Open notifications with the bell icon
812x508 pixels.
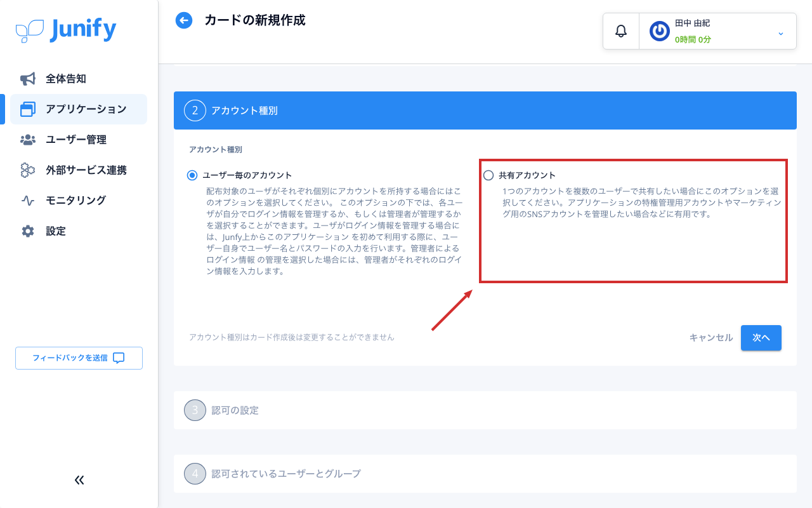pyautogui.click(x=621, y=31)
